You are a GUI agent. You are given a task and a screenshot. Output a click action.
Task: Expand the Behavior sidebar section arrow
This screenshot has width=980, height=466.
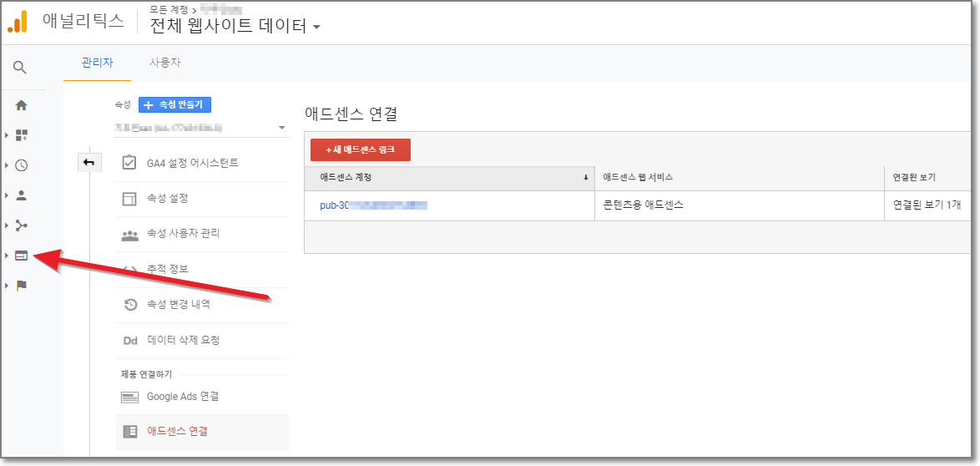(7, 256)
